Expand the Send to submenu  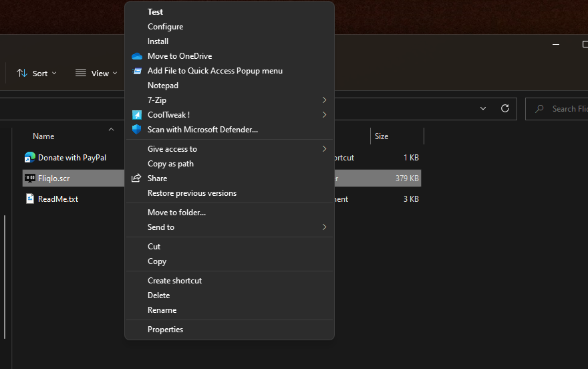(324, 227)
